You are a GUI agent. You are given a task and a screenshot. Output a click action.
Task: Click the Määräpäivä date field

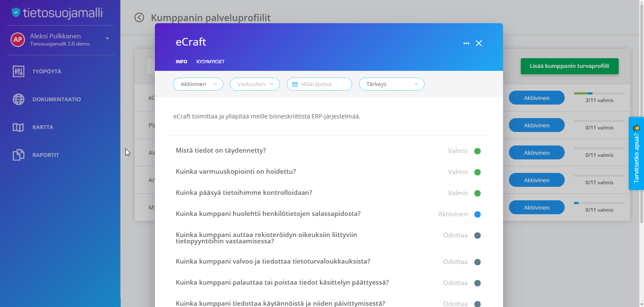319,84
